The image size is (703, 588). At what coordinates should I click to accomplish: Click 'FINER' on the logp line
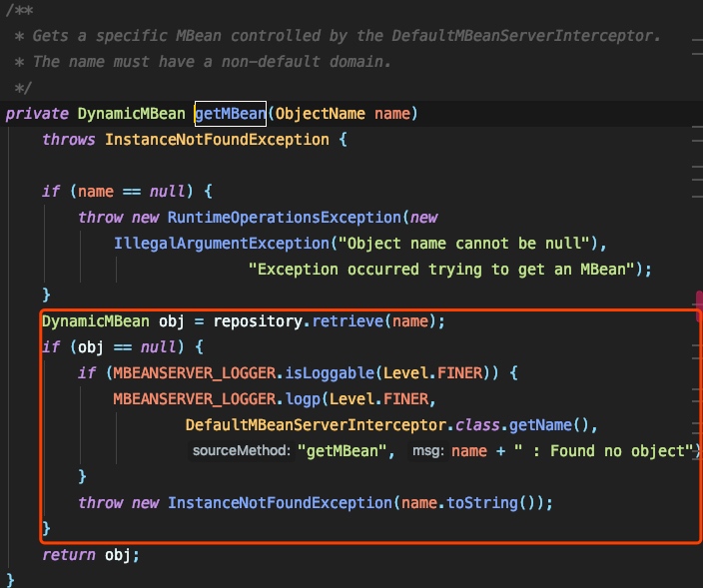[405, 399]
